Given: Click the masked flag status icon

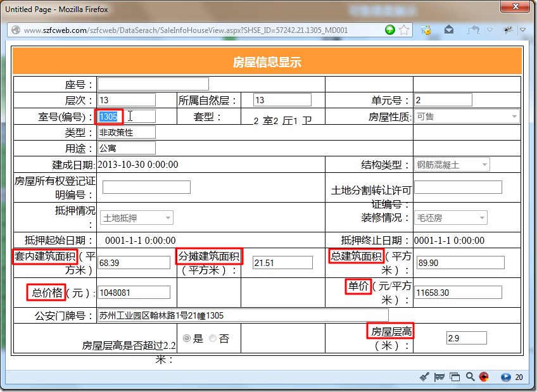Looking at the screenshot, I should tap(439, 377).
